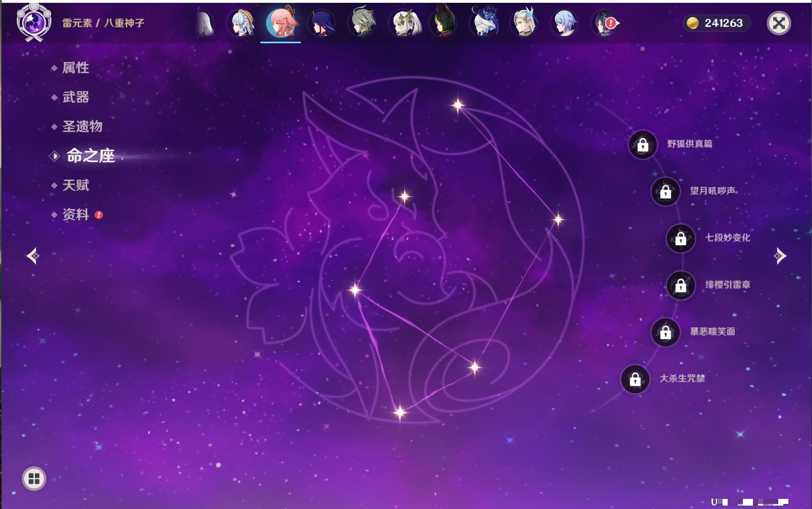Open the locked constellation 七段妙变化
The height and width of the screenshot is (509, 812).
pyautogui.click(x=681, y=238)
